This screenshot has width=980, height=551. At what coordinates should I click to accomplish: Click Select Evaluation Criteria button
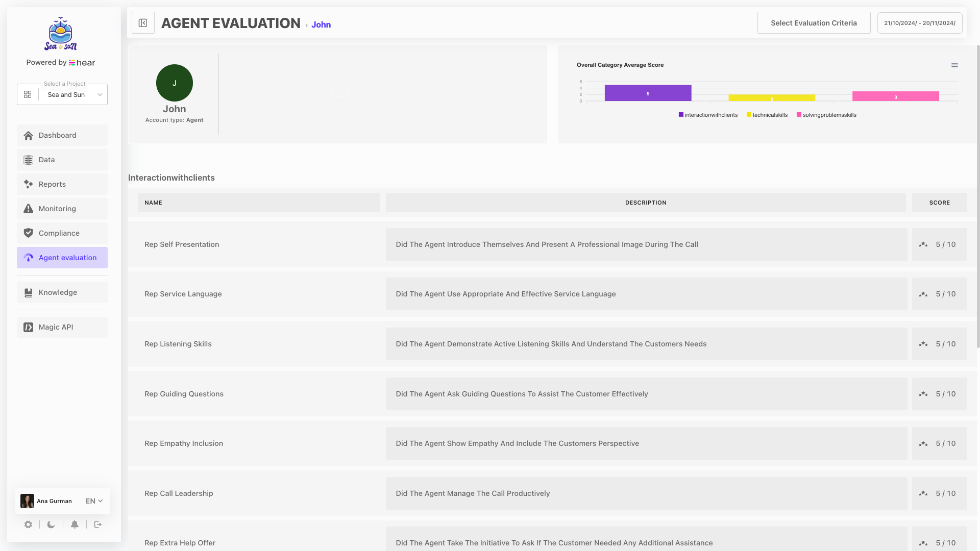pos(814,23)
